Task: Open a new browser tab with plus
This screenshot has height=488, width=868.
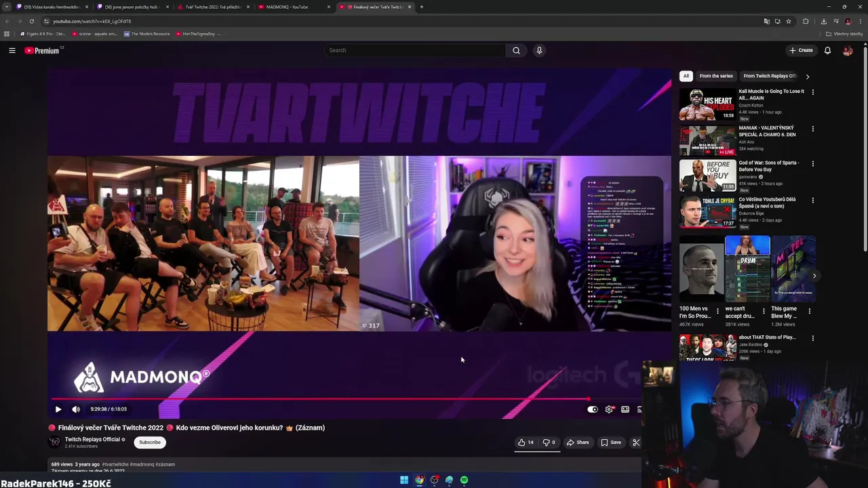Action: pos(422,7)
